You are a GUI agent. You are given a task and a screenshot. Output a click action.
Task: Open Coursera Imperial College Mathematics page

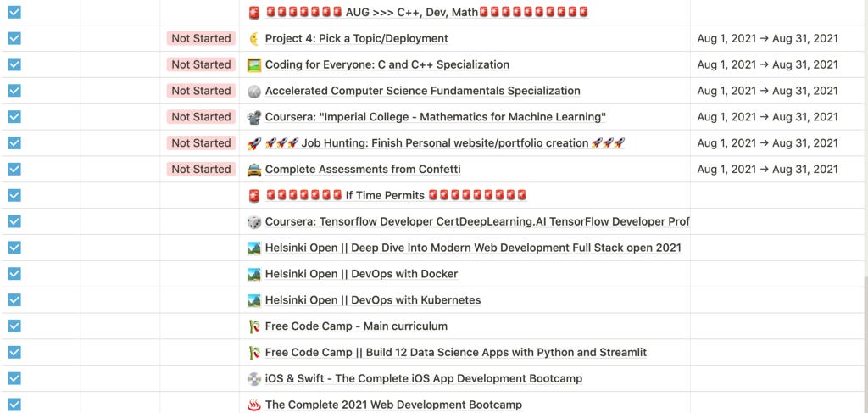pyautogui.click(x=436, y=117)
